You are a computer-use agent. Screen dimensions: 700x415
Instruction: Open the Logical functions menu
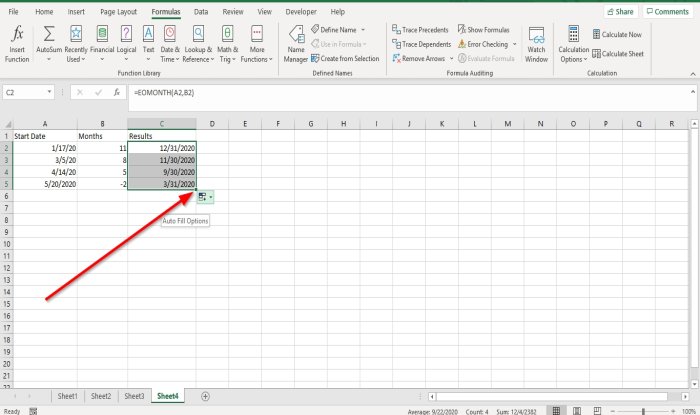coord(126,44)
